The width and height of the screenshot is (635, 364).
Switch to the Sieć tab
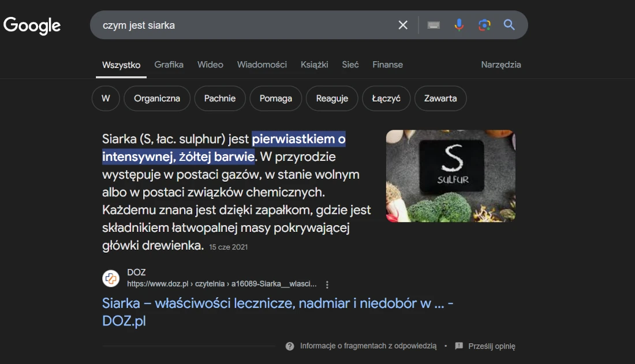[350, 65]
